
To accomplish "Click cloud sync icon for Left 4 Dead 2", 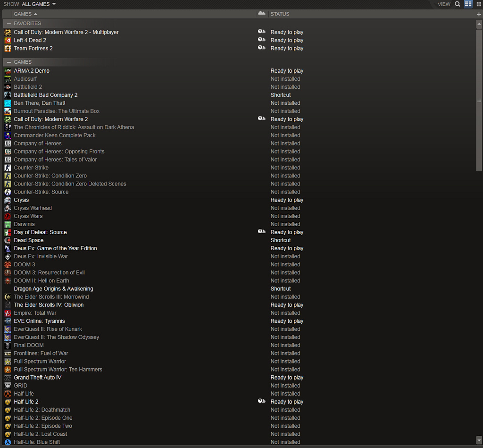I will coord(261,40).
